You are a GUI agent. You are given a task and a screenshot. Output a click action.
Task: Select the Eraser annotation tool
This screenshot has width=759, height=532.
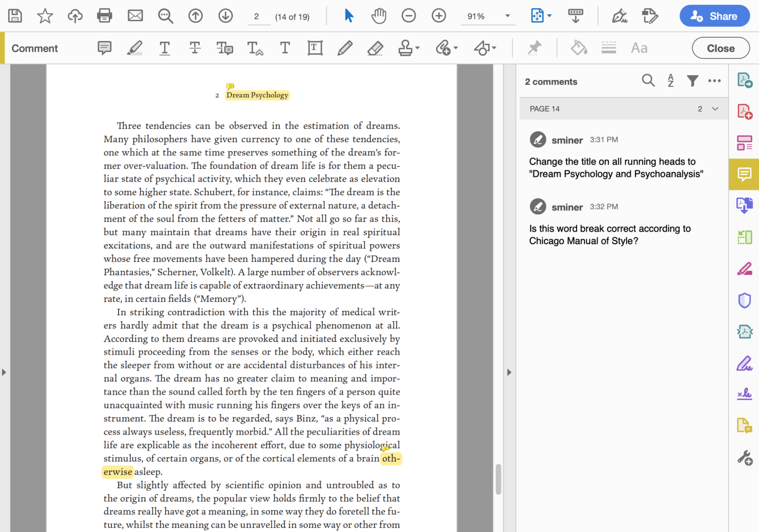pos(375,48)
